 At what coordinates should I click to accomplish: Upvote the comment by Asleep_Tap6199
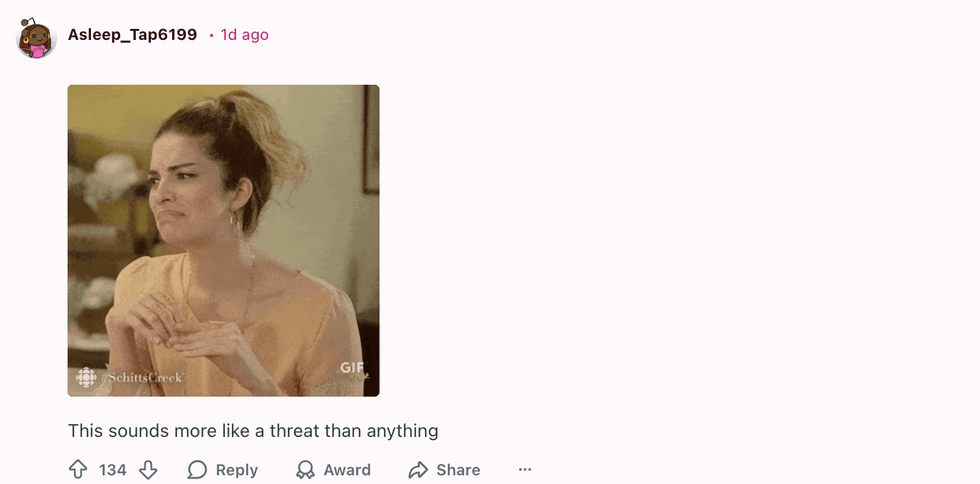pos(78,470)
